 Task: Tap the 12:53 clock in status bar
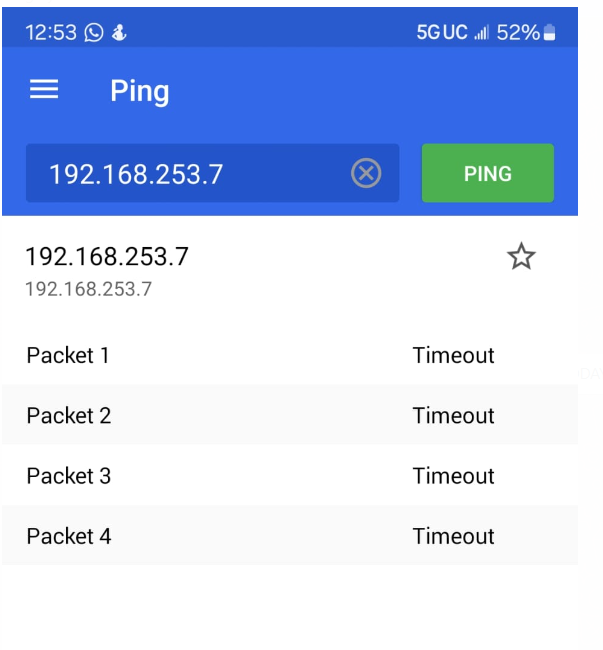(x=51, y=33)
